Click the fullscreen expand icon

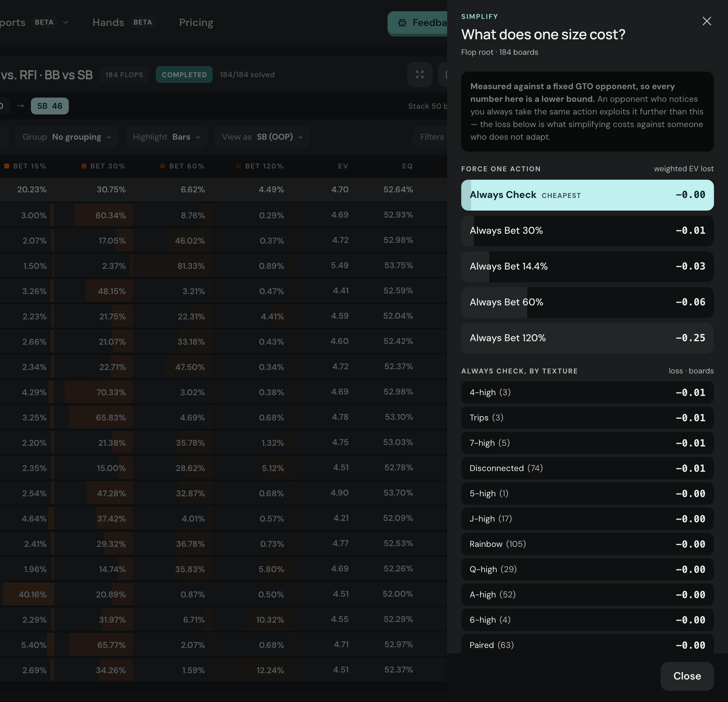(x=420, y=75)
